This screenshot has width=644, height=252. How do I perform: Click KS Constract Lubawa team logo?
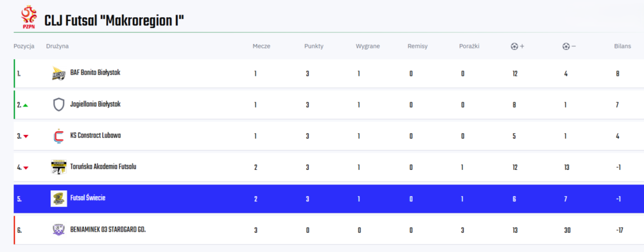point(58,136)
